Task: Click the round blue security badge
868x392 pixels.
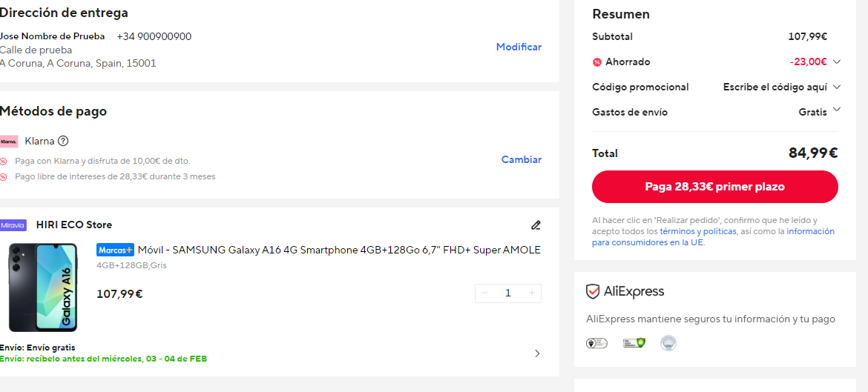Action: tap(668, 343)
